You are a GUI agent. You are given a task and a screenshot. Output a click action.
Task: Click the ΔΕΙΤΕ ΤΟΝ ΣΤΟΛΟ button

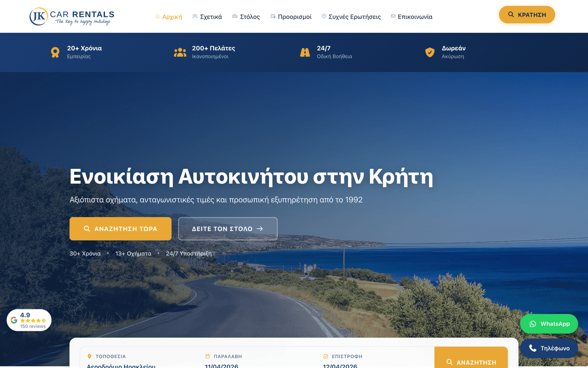227,229
